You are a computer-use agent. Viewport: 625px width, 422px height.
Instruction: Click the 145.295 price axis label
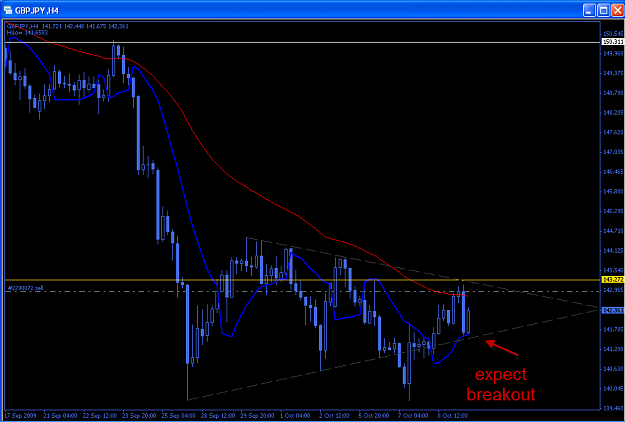[x=613, y=211]
